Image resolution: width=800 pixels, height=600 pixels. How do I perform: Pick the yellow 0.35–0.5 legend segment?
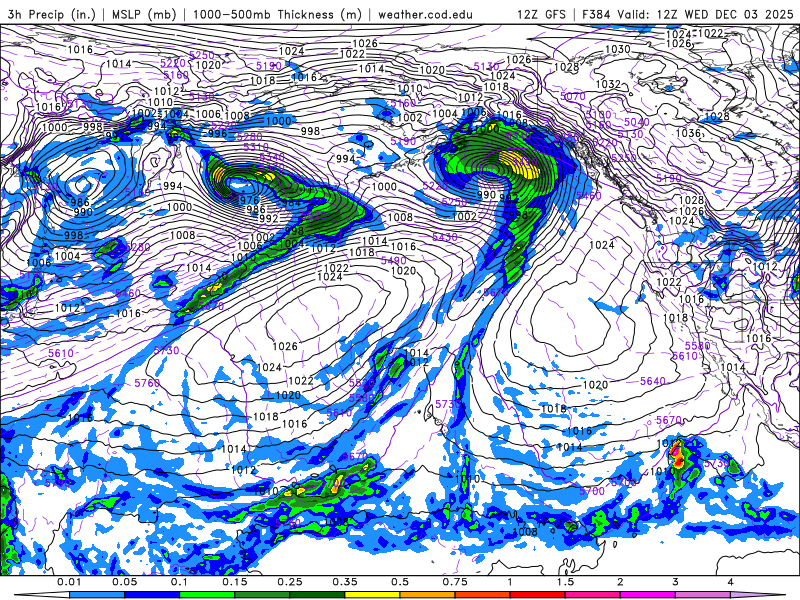click(372, 595)
